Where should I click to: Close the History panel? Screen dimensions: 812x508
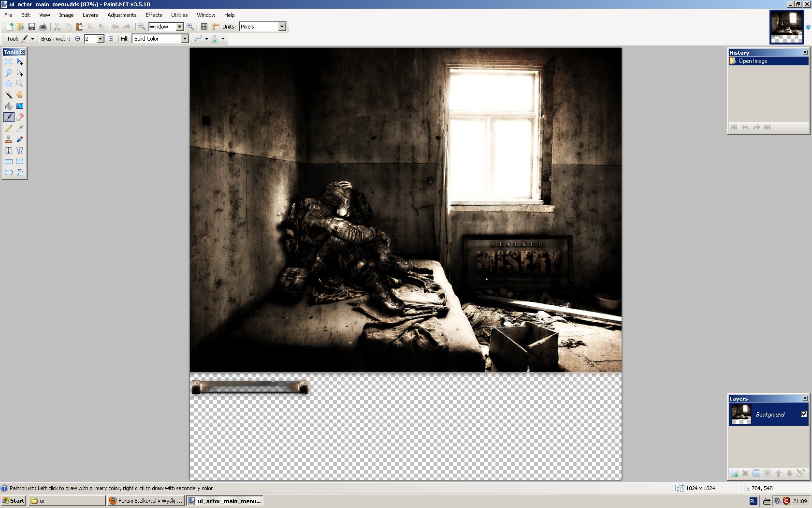[x=805, y=52]
